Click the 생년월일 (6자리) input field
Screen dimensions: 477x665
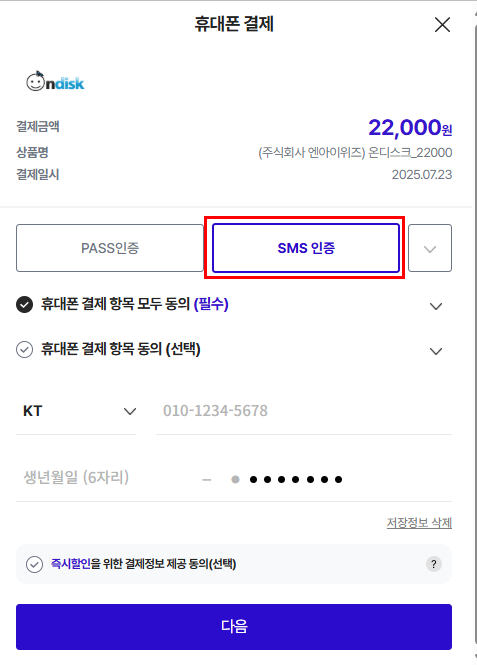[104, 478]
